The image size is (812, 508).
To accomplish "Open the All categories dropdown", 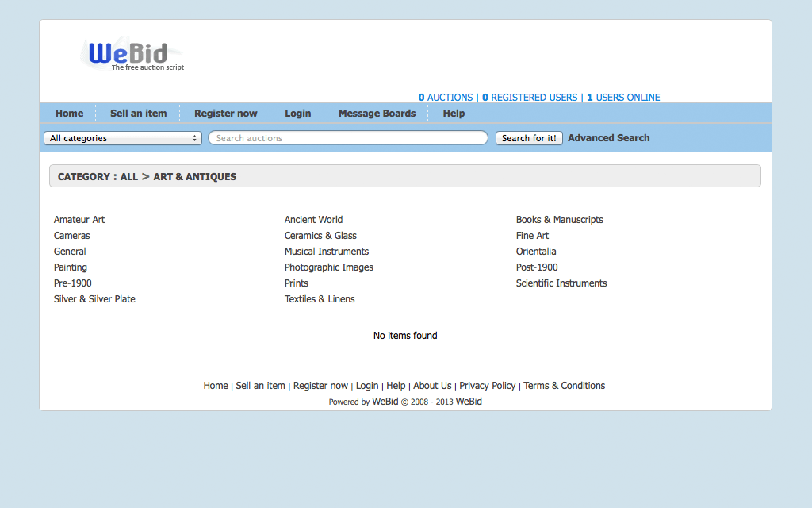I will [x=123, y=138].
